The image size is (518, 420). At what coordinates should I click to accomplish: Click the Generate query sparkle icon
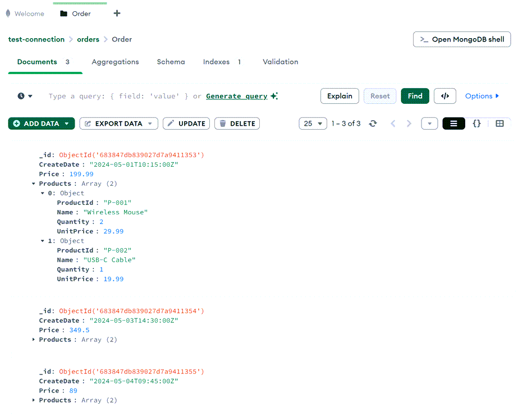(x=274, y=96)
